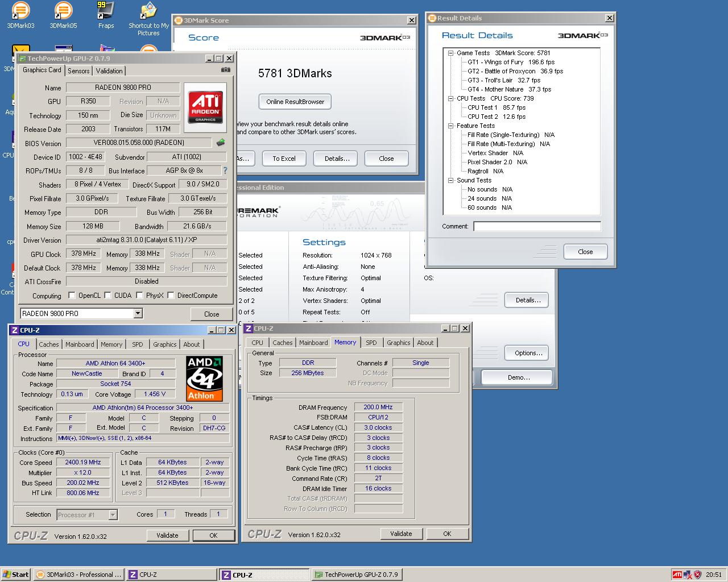728x582 pixels.
Task: Click the GPU-Z camera screenshot icon
Action: (x=226, y=70)
